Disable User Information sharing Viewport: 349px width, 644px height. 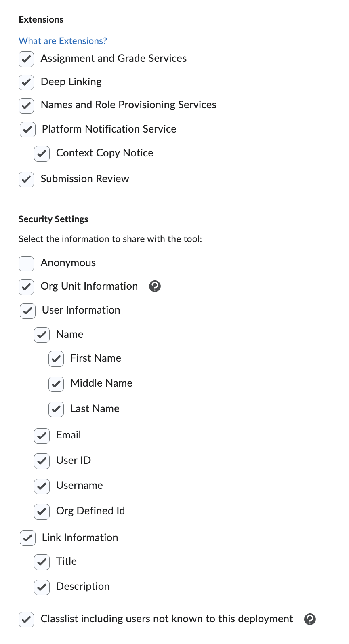pos(27,311)
